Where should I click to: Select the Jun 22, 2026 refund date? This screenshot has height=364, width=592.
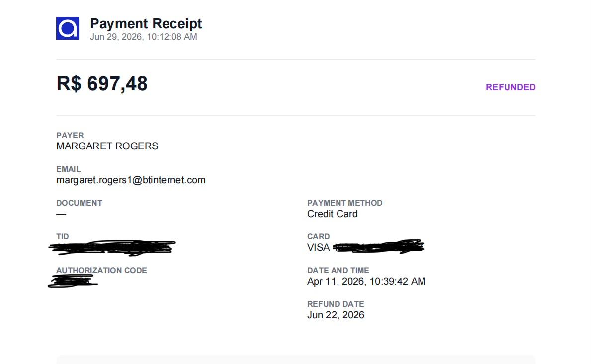coord(336,315)
